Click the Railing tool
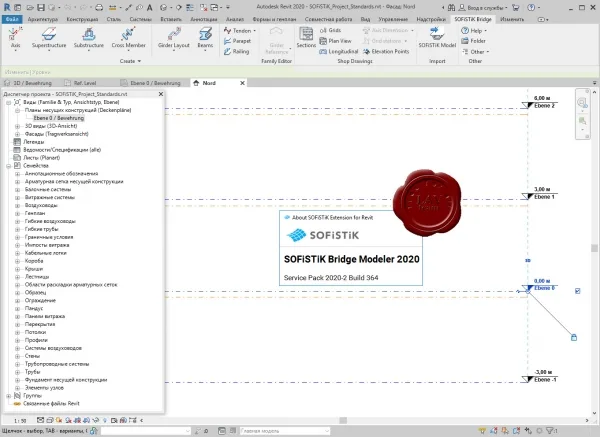 pos(237,51)
